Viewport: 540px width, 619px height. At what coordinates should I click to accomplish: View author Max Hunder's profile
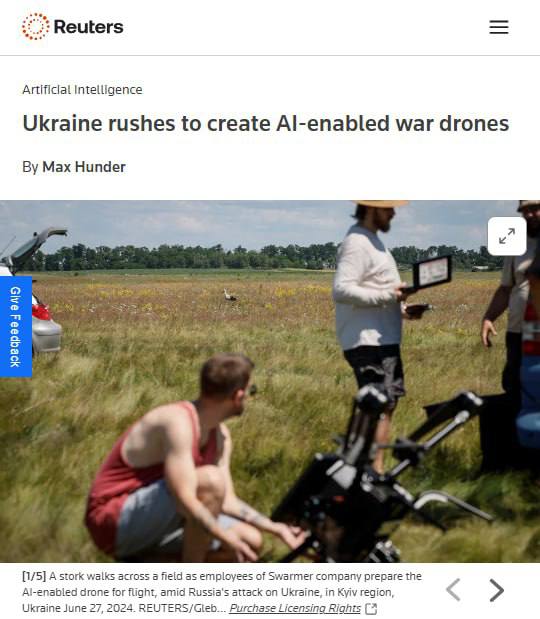pyautogui.click(x=84, y=167)
